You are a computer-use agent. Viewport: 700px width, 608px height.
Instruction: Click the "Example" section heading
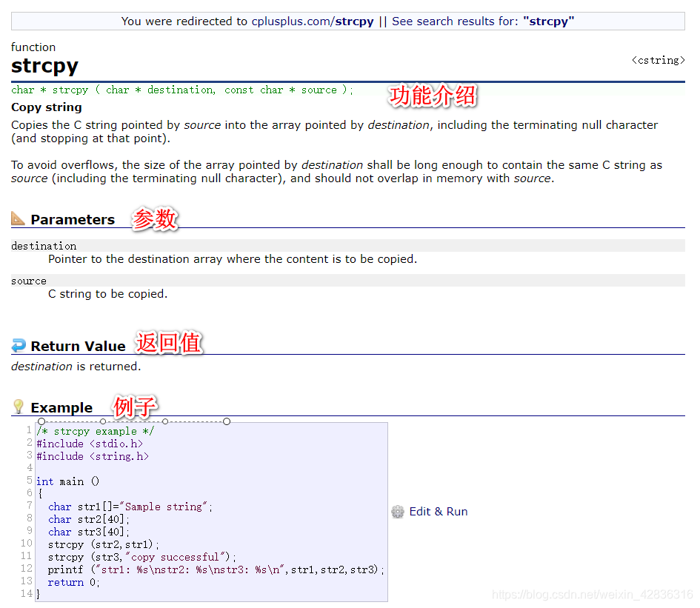click(61, 407)
